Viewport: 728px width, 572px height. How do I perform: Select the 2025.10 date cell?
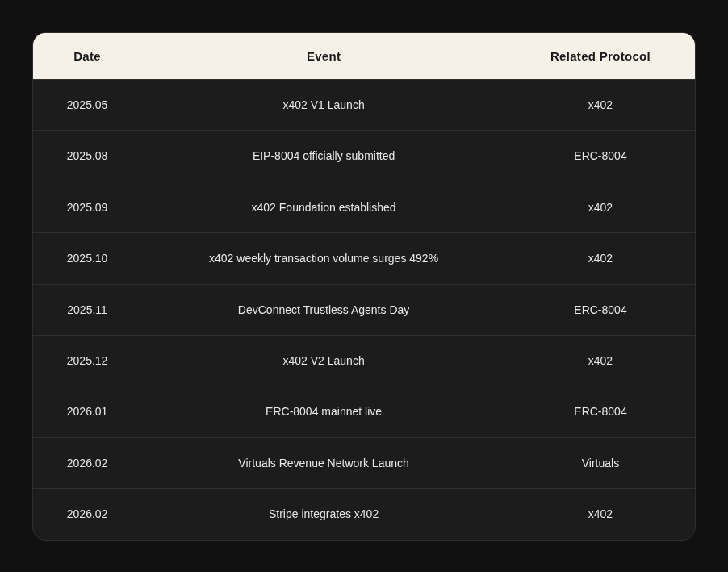pos(87,258)
